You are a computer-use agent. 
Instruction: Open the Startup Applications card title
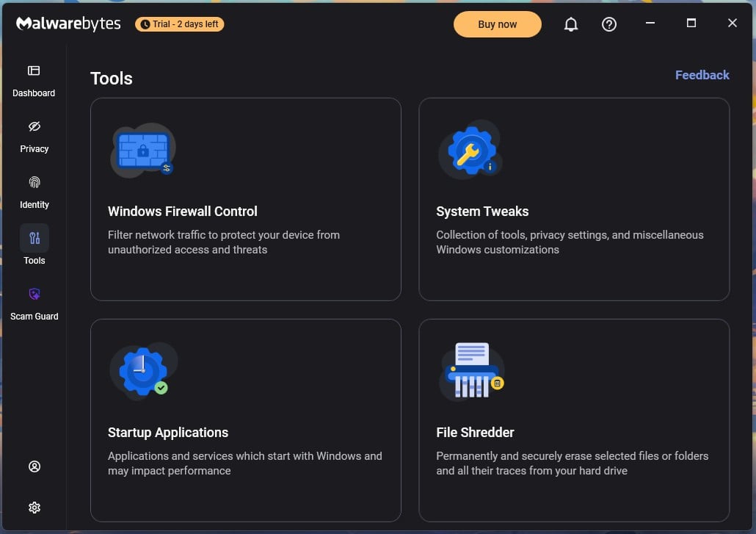pyautogui.click(x=168, y=433)
